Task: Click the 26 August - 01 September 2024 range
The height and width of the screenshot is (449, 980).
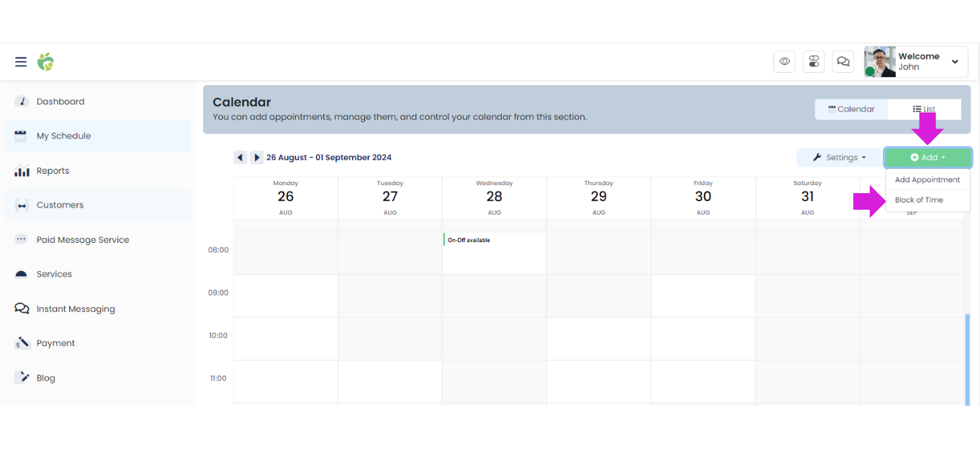Action: tap(329, 157)
